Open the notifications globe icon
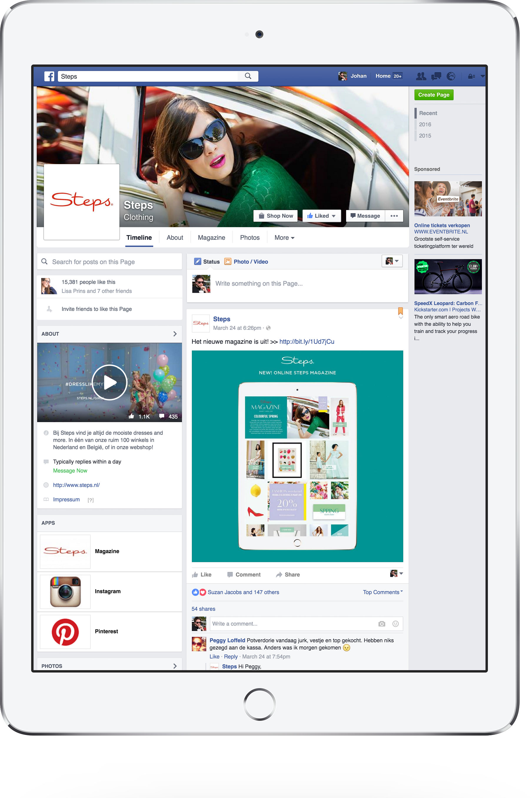 450,76
